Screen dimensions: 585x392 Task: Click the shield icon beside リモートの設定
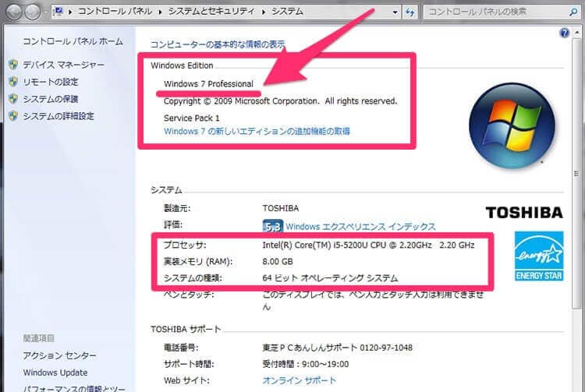(x=13, y=82)
